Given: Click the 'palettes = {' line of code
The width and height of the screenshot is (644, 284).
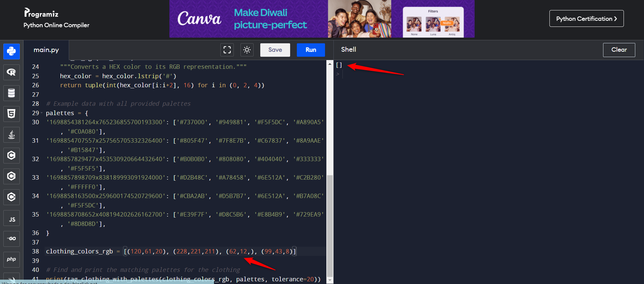Looking at the screenshot, I should coord(67,113).
